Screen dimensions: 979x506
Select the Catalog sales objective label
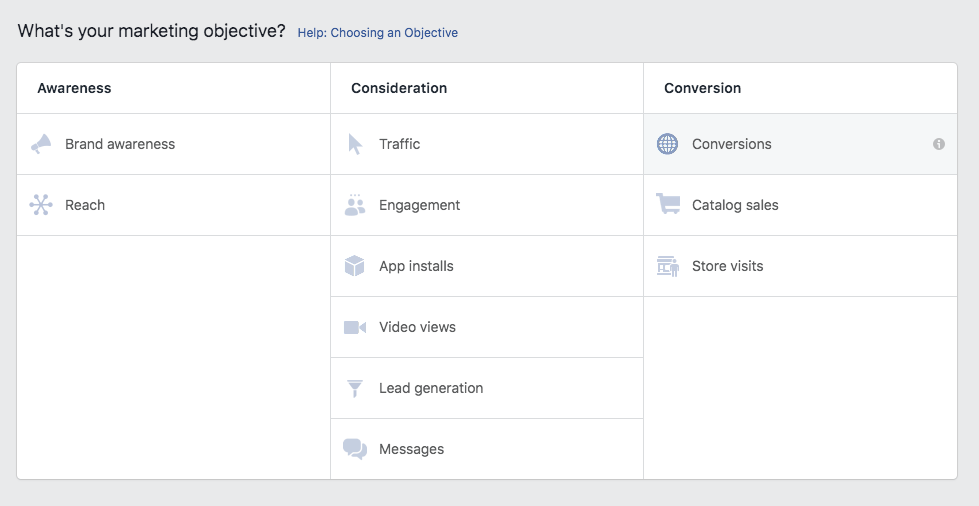click(x=735, y=205)
